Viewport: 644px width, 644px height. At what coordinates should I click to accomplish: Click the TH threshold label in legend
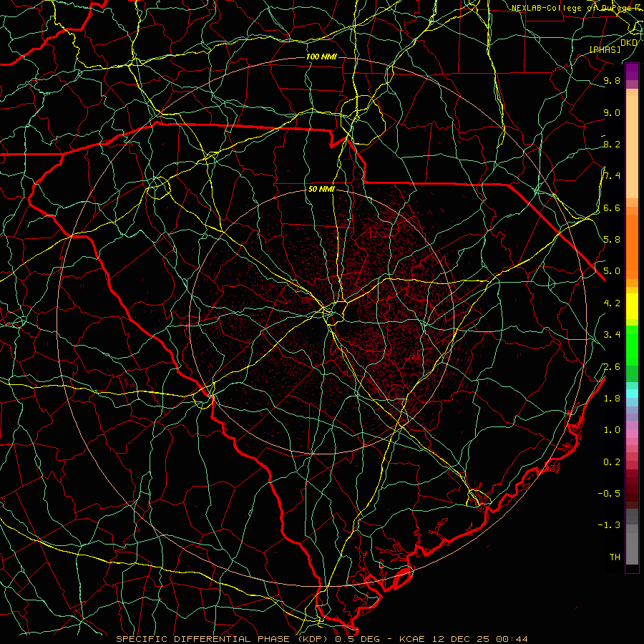615,557
